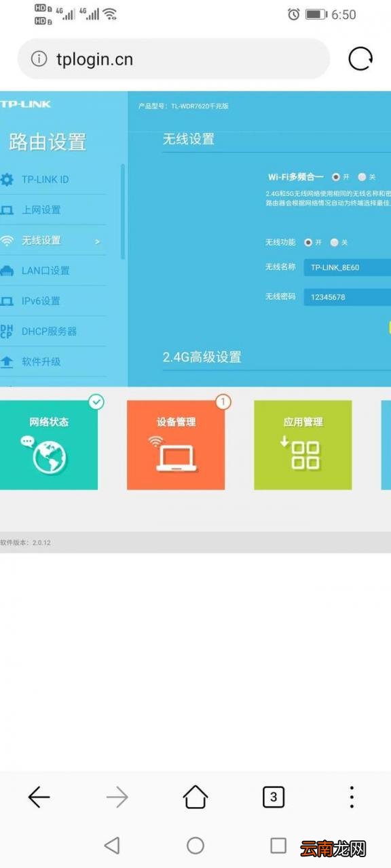The image size is (391, 868).
Task: Tap the Android back triangle
Action: pos(112,845)
